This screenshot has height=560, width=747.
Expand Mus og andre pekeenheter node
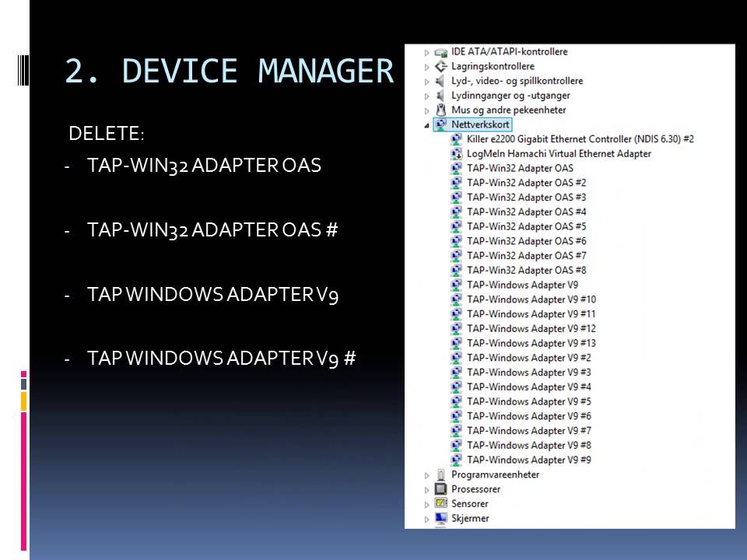pos(427,111)
